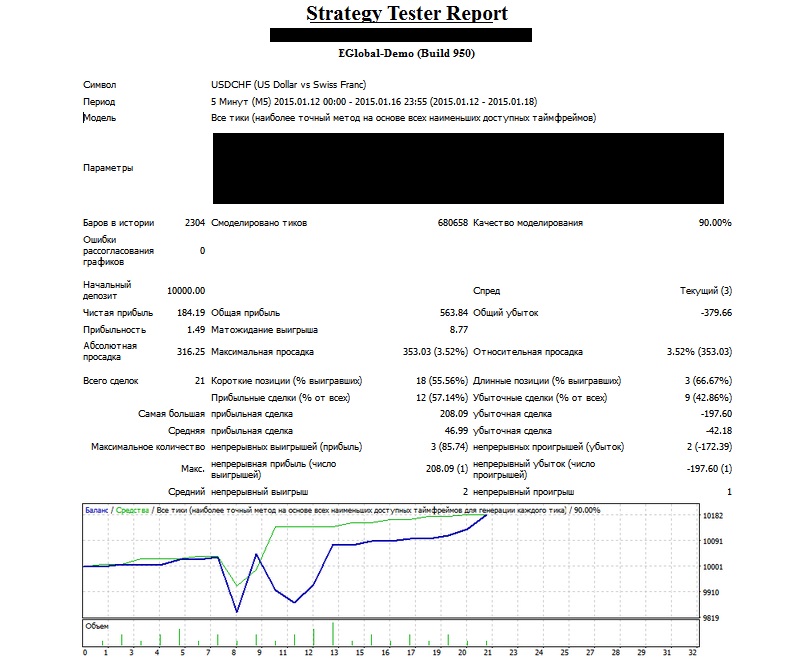Image resolution: width=800 pixels, height=659 pixels.
Task: Click "Короткие позиции (% выигравших)" label
Action: (287, 381)
